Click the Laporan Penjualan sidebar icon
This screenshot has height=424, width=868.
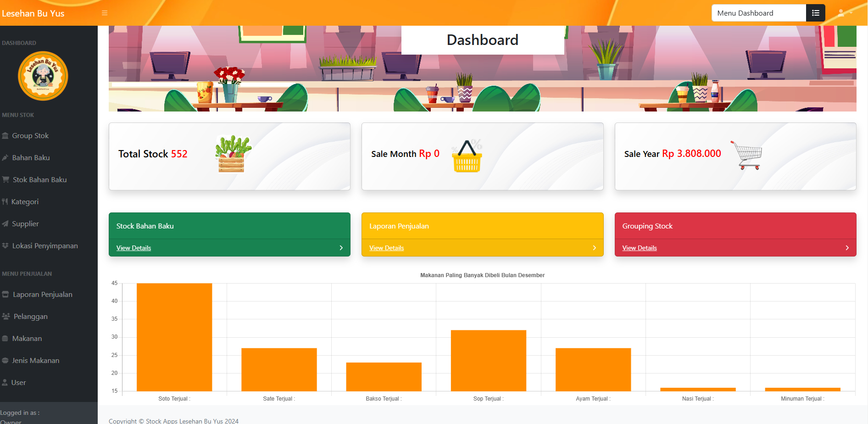tap(6, 295)
